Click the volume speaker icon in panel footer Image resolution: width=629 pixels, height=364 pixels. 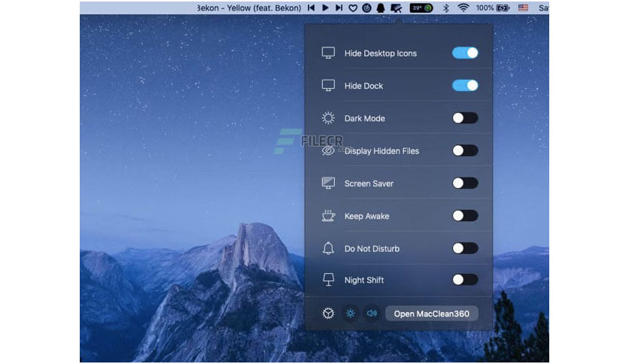(x=372, y=313)
